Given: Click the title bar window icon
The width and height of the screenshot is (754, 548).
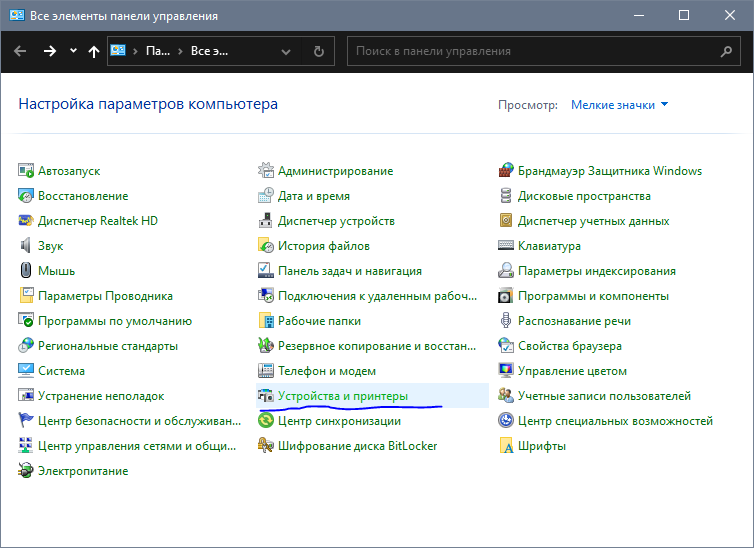Looking at the screenshot, I should [x=17, y=15].
